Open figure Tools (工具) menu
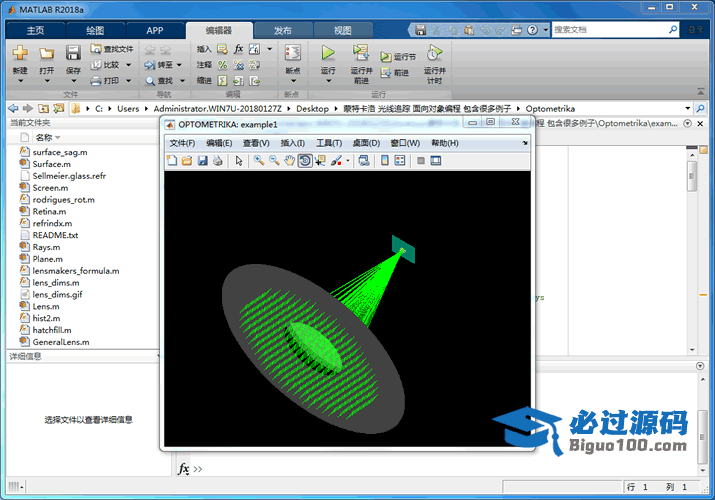 329,143
